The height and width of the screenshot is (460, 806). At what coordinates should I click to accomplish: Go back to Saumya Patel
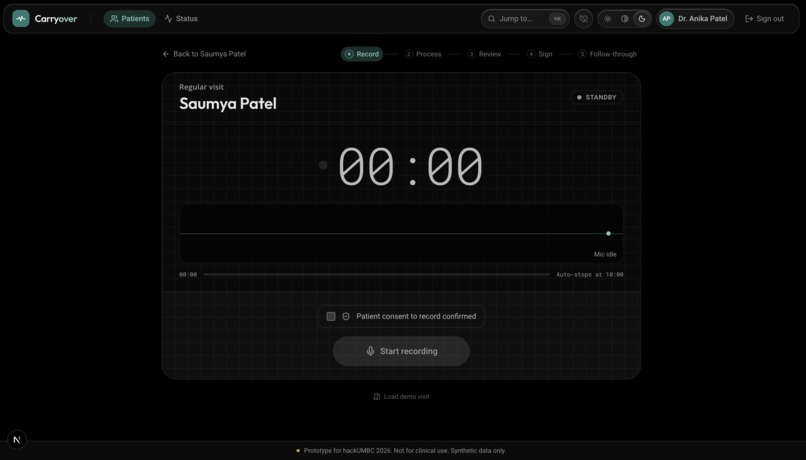204,54
